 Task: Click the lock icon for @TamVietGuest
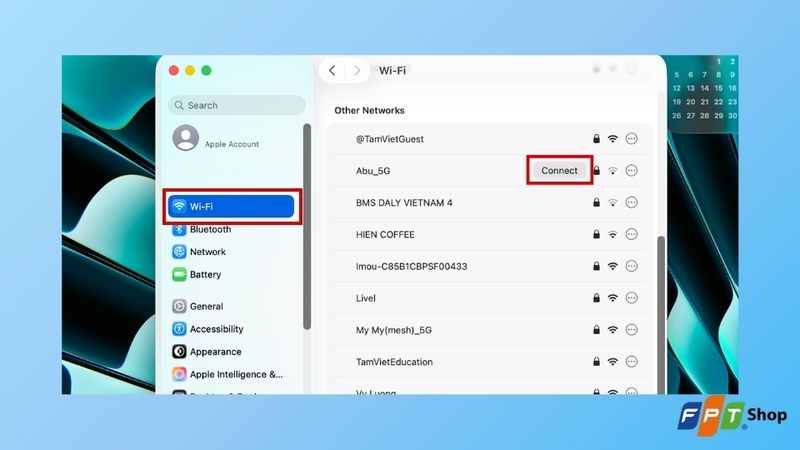tap(596, 138)
